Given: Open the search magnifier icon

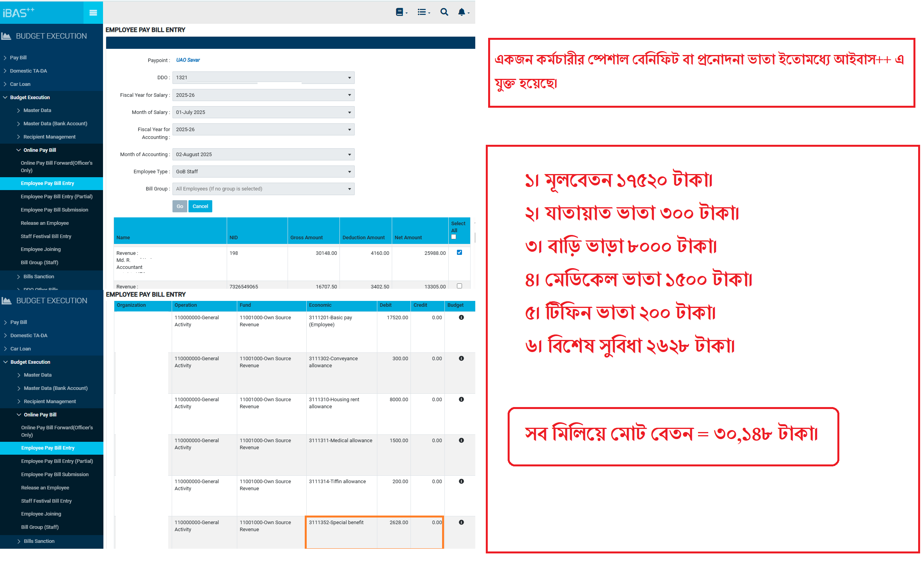Looking at the screenshot, I should coord(444,12).
